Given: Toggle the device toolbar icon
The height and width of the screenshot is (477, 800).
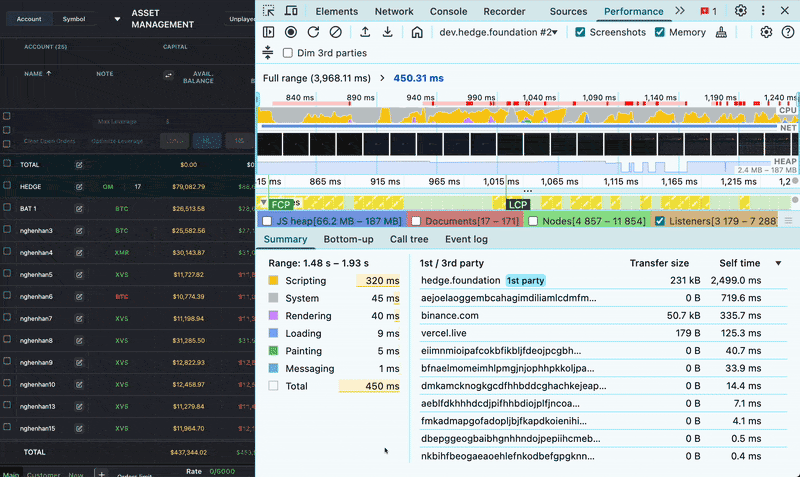Looking at the screenshot, I should coord(291,11).
